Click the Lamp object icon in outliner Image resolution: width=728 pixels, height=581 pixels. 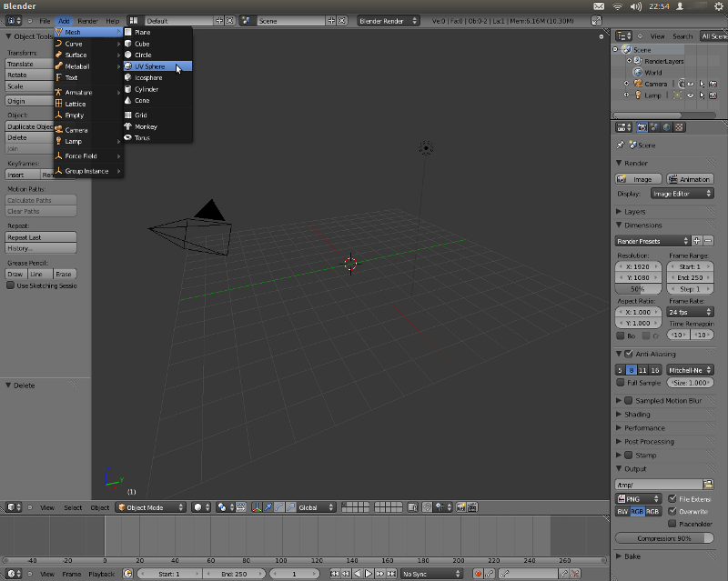tap(637, 95)
